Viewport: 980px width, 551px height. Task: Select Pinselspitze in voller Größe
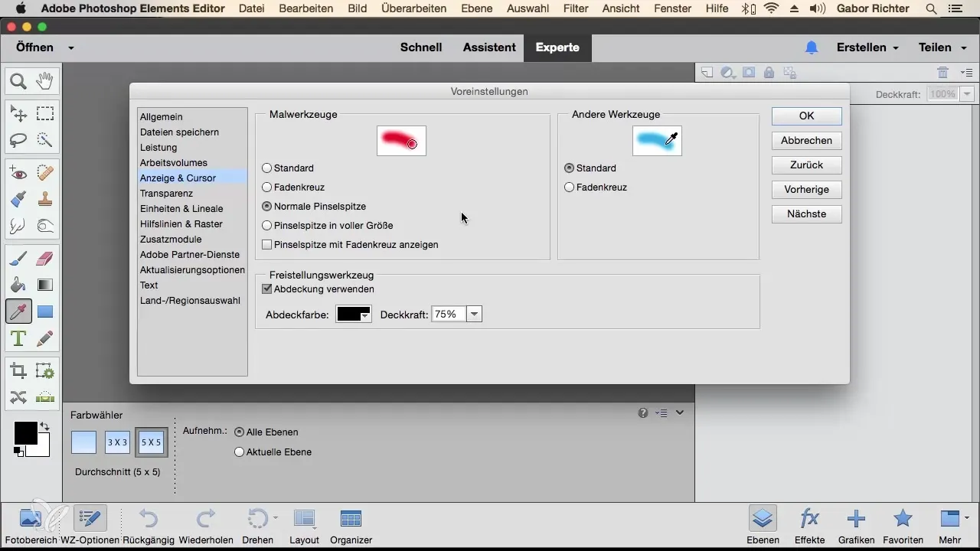click(x=327, y=226)
